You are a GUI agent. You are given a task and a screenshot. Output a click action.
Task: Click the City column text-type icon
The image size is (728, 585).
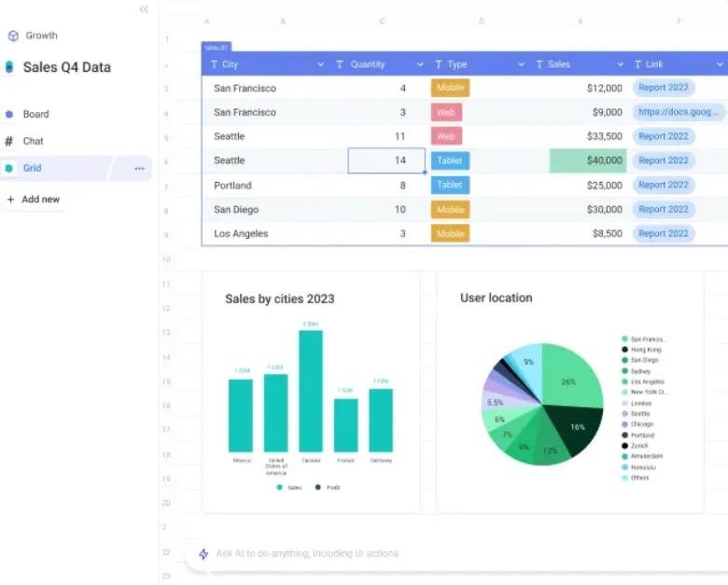click(214, 64)
